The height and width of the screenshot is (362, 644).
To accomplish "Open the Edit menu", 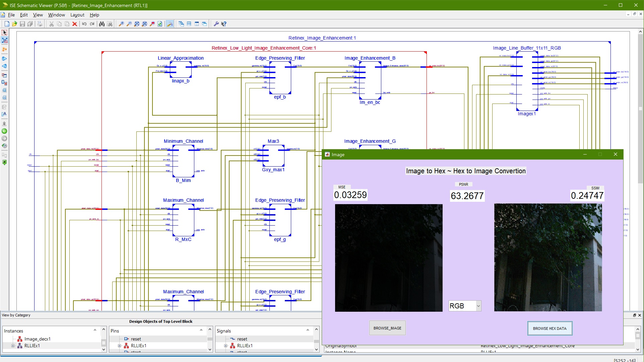I will point(24,15).
